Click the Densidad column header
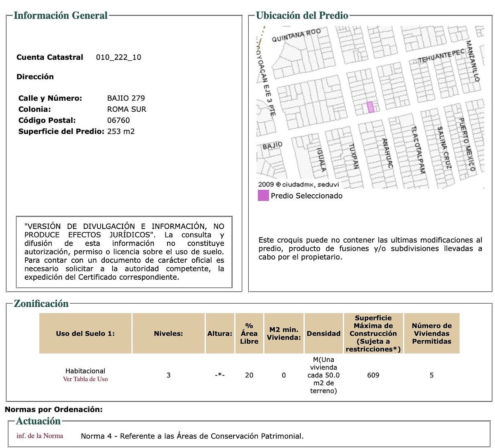495x448 pixels. pos(323,333)
